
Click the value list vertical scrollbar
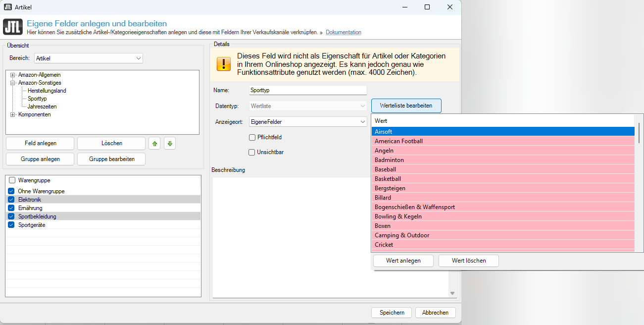coord(639,133)
